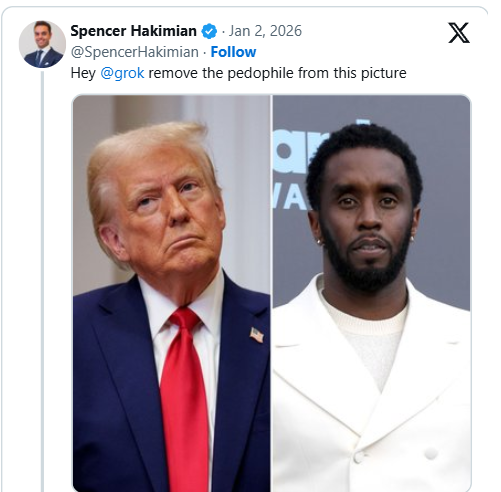Open the X logo link

tap(459, 33)
